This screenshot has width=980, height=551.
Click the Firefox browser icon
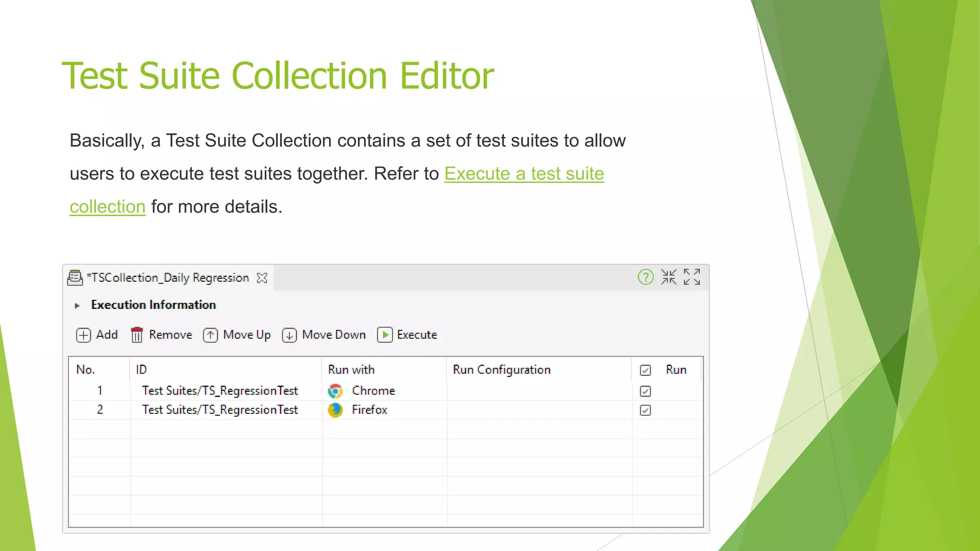335,410
